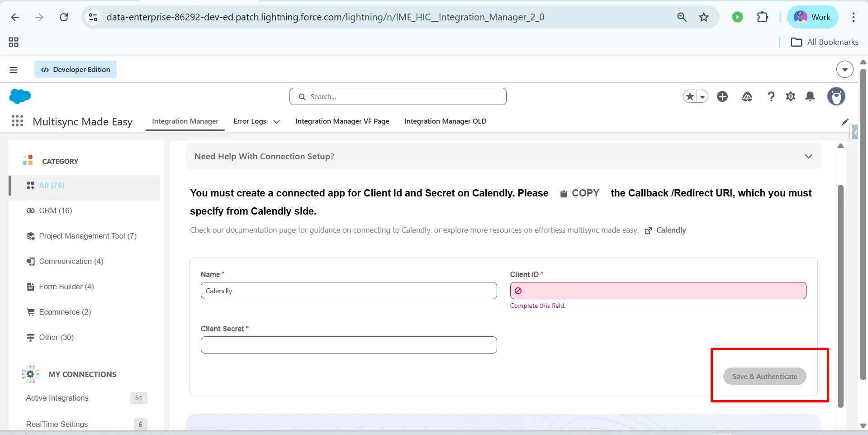The image size is (868, 435).
Task: Open site information icon in address bar
Action: [93, 17]
